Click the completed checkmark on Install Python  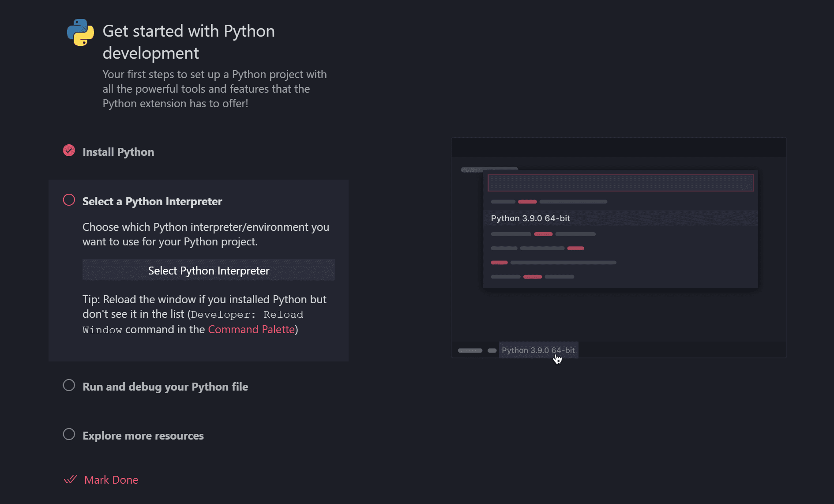[x=69, y=150]
